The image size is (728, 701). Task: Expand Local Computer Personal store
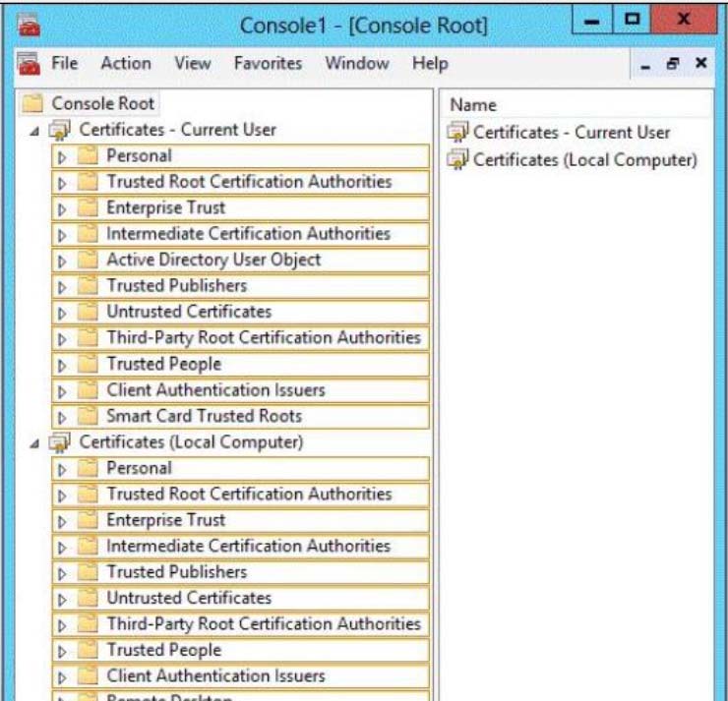pos(62,470)
